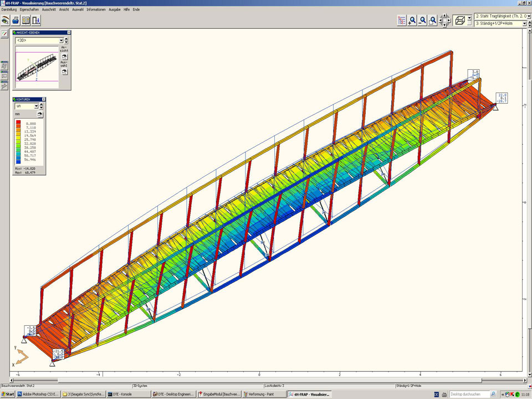Open the legend list icon beside zoom tools
Image resolution: width=532 pixels, height=399 pixels.
402,21
